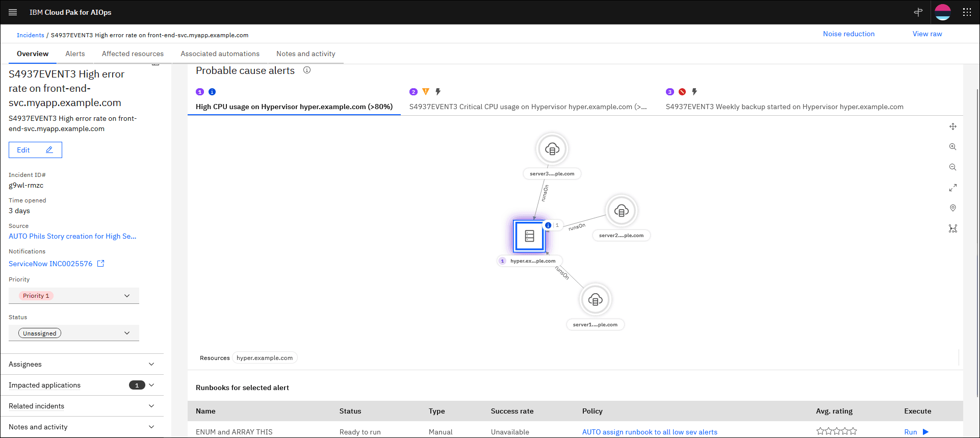Viewport: 980px width, 438px height.
Task: Click the Status column header
Action: (350, 411)
